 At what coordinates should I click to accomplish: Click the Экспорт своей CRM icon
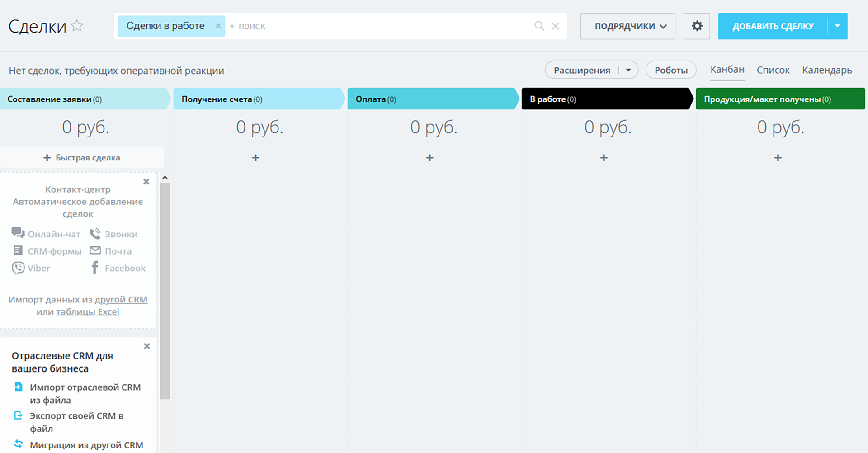tap(18, 415)
